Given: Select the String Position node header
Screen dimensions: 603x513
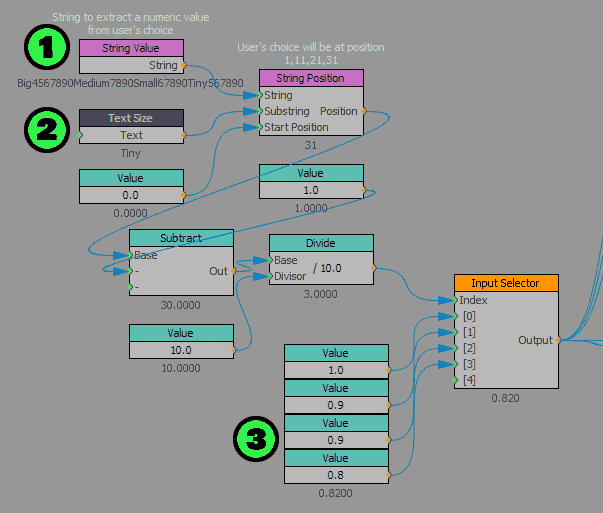Looking at the screenshot, I should tap(311, 78).
